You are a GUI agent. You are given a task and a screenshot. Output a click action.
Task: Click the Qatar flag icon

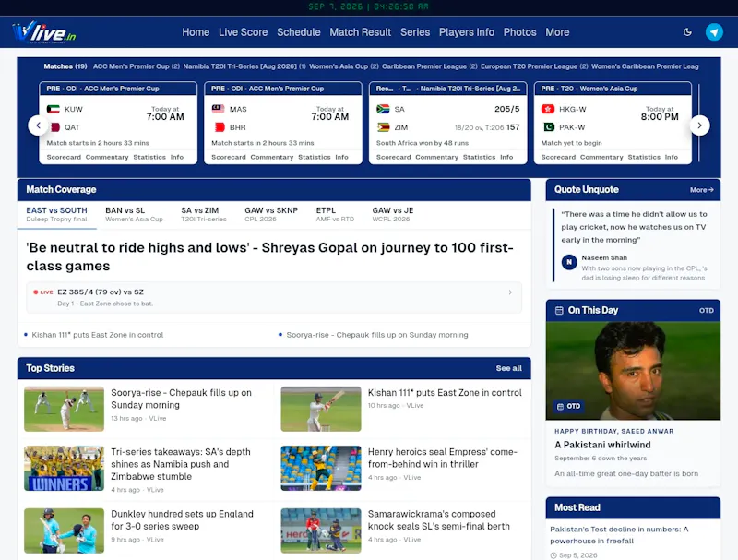(54, 127)
